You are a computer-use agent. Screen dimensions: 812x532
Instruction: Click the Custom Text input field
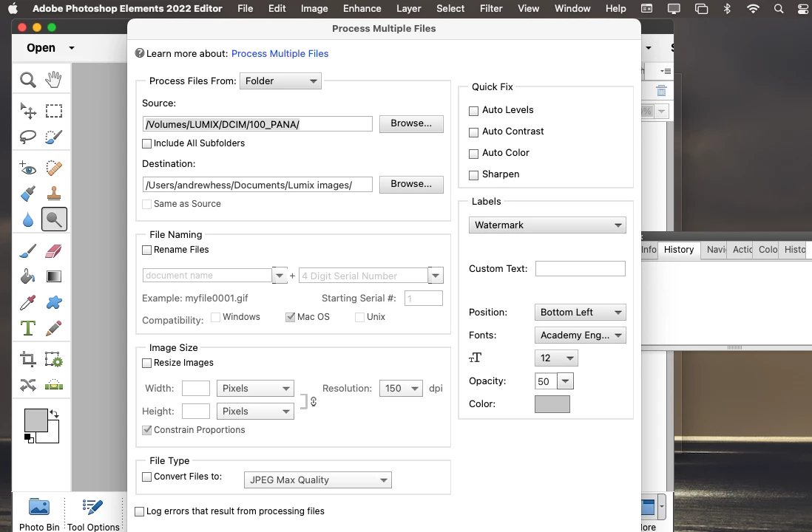(x=580, y=269)
